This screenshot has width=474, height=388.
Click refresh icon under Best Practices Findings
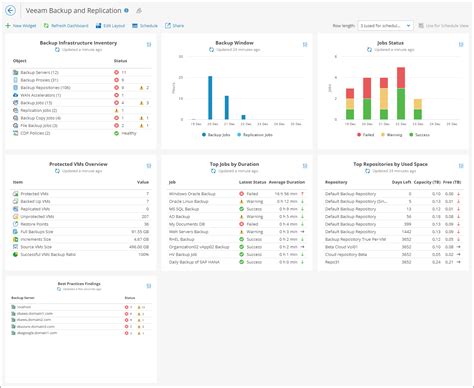pos(59,289)
